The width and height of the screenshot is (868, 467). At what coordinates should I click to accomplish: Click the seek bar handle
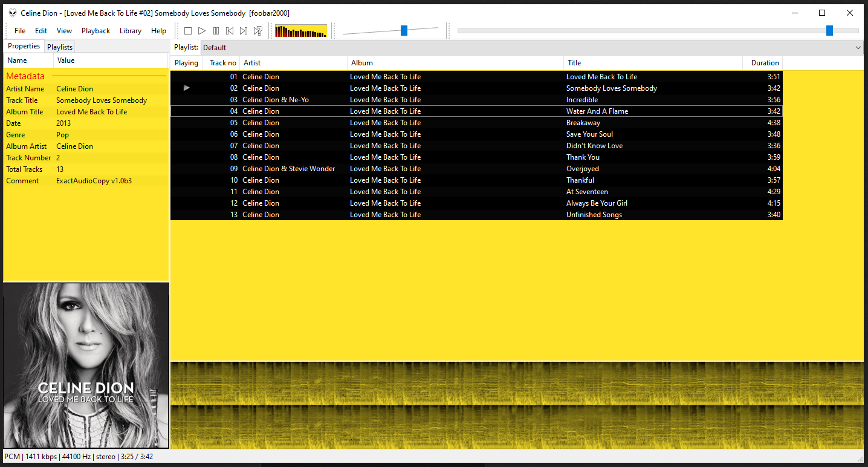829,31
